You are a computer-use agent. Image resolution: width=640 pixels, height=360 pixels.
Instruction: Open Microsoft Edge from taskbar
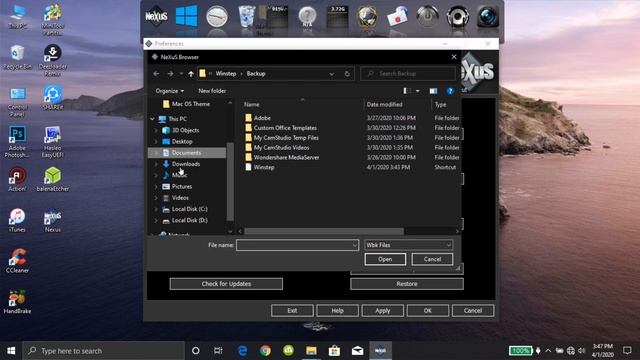(x=242, y=351)
